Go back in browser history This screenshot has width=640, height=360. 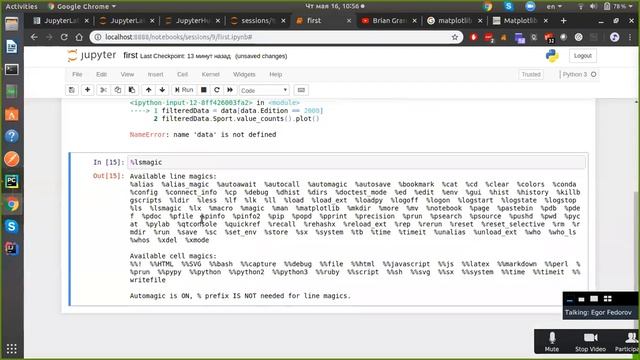[34, 37]
